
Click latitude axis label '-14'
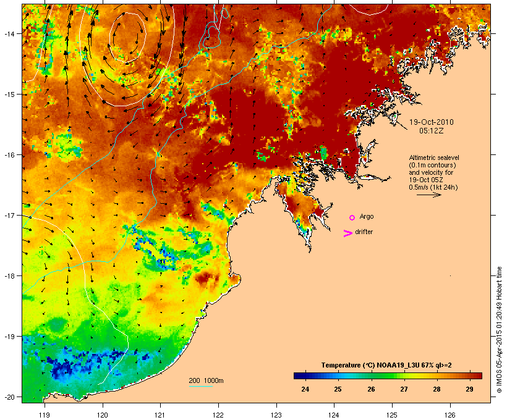[x=9, y=33]
